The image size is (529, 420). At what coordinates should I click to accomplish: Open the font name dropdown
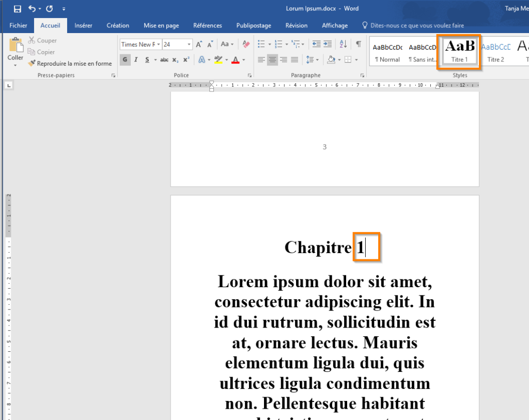tap(158, 44)
